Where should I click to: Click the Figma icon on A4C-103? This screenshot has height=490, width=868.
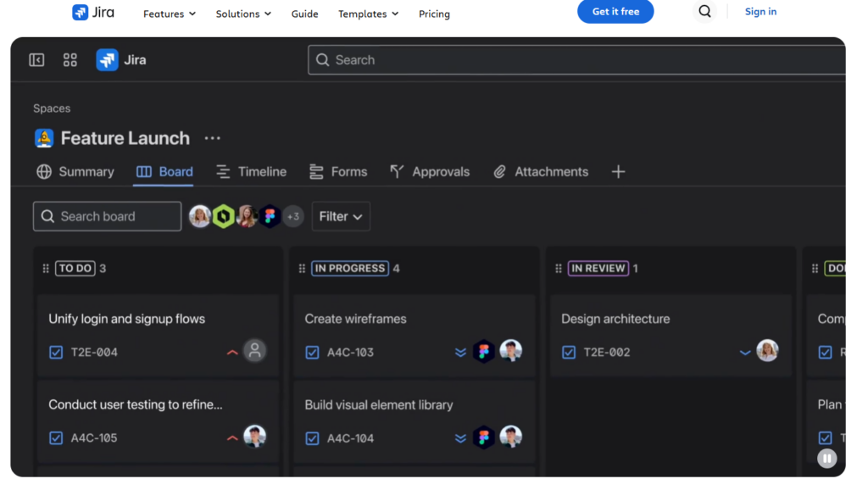click(x=484, y=351)
